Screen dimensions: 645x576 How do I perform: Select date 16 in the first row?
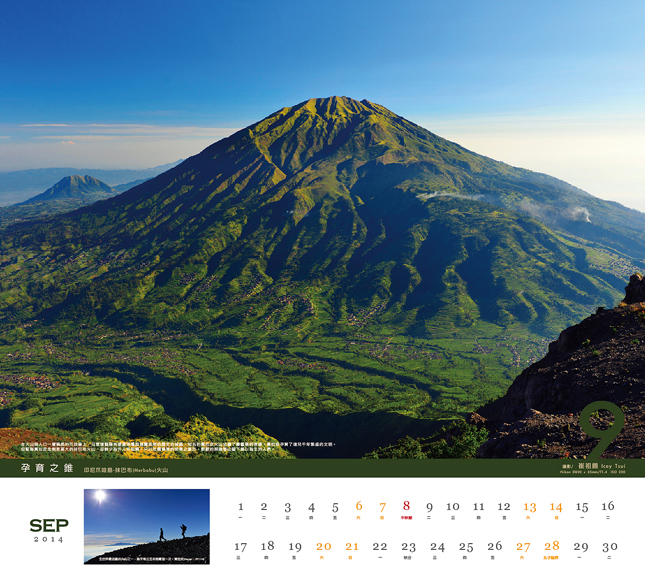click(608, 506)
